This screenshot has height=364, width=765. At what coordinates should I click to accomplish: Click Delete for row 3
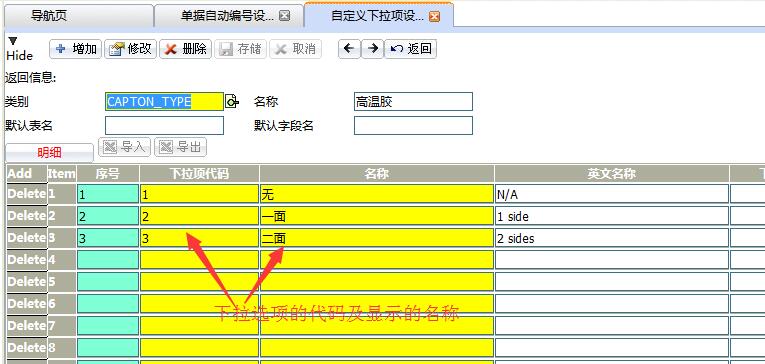(x=27, y=238)
